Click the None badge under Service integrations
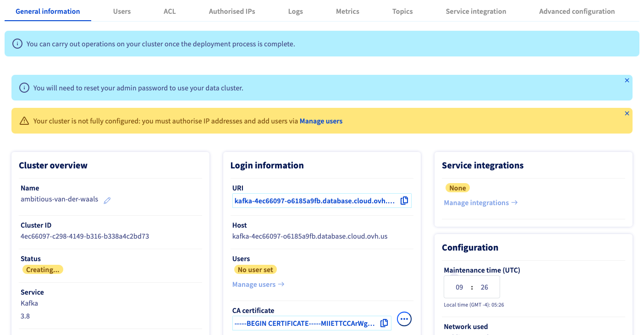 (457, 188)
